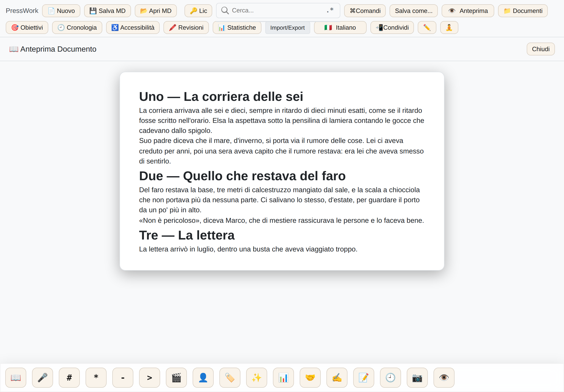This screenshot has width=564, height=392.
Task: Open the Lic license button
Action: 198,11
